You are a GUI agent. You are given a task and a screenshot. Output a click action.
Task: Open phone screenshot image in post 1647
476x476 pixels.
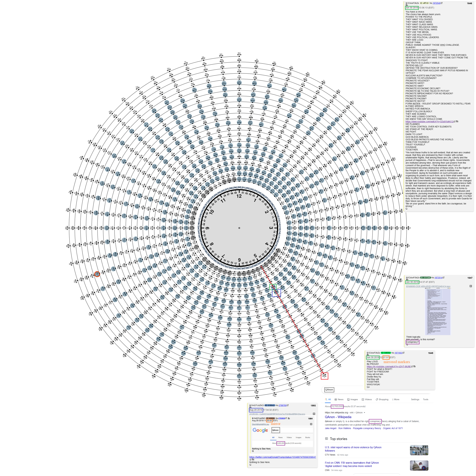click(x=438, y=311)
